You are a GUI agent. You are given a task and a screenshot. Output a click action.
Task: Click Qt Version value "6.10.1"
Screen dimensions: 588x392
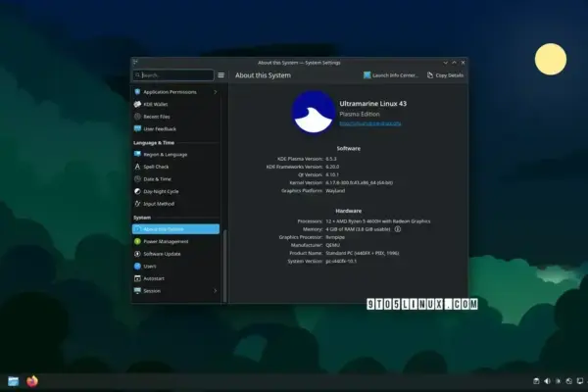(x=332, y=174)
